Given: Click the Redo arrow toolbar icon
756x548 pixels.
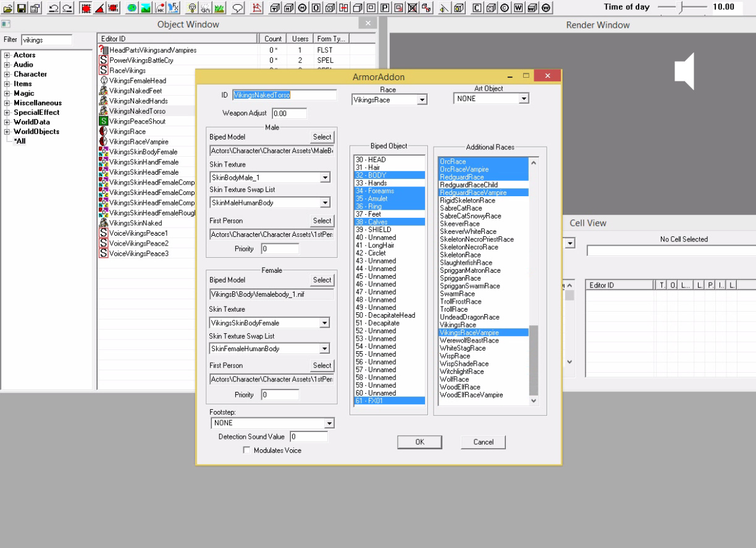Looking at the screenshot, I should [x=68, y=8].
